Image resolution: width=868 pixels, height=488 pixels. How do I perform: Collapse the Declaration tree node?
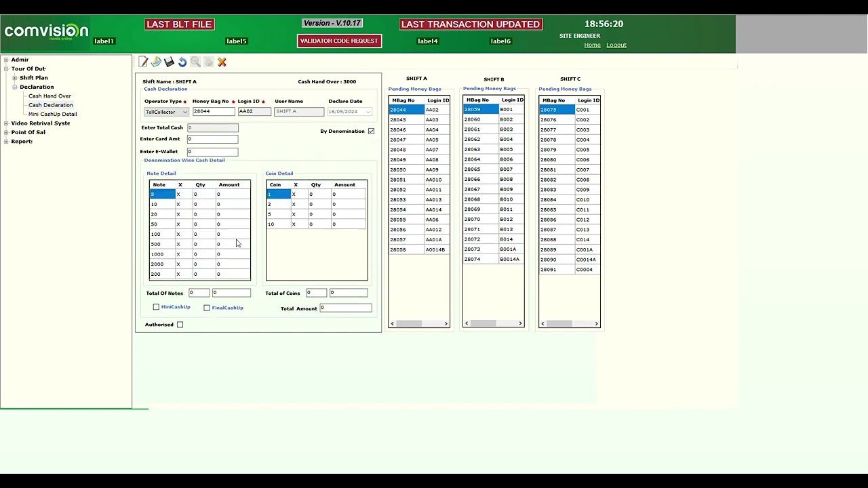14,87
